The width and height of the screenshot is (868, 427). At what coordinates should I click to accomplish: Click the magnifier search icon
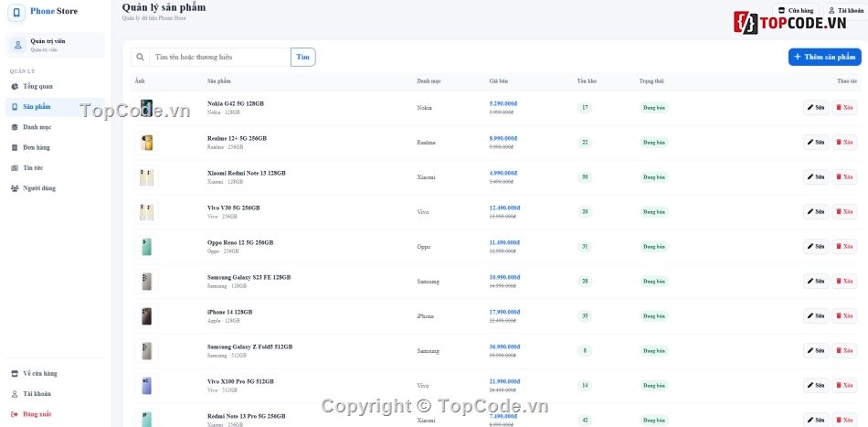(140, 57)
